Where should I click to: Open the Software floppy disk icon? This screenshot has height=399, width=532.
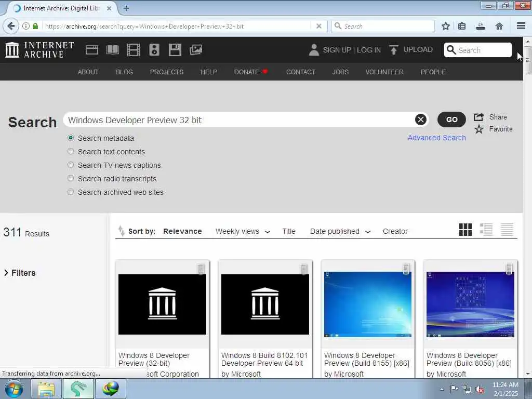pyautogui.click(x=175, y=50)
